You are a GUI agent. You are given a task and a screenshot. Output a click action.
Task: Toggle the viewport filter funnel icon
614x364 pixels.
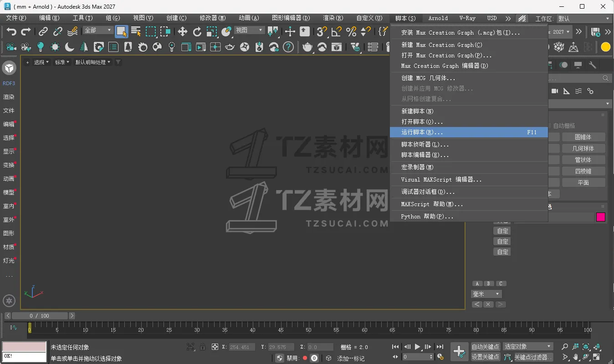[118, 62]
